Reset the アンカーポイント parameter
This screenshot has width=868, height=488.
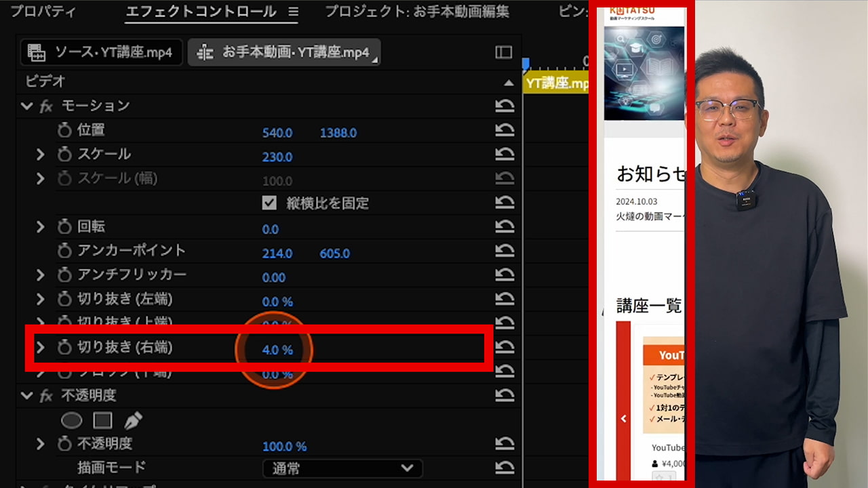coord(505,251)
